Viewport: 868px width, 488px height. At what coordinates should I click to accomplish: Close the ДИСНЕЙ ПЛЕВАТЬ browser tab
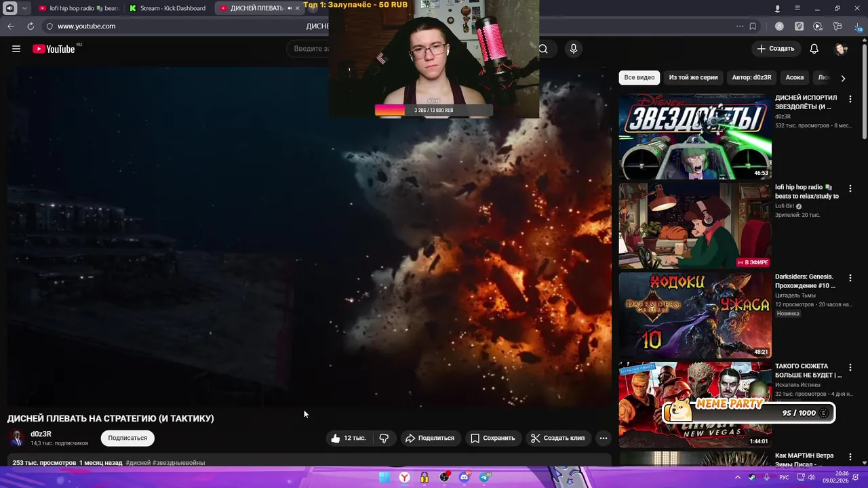point(297,8)
